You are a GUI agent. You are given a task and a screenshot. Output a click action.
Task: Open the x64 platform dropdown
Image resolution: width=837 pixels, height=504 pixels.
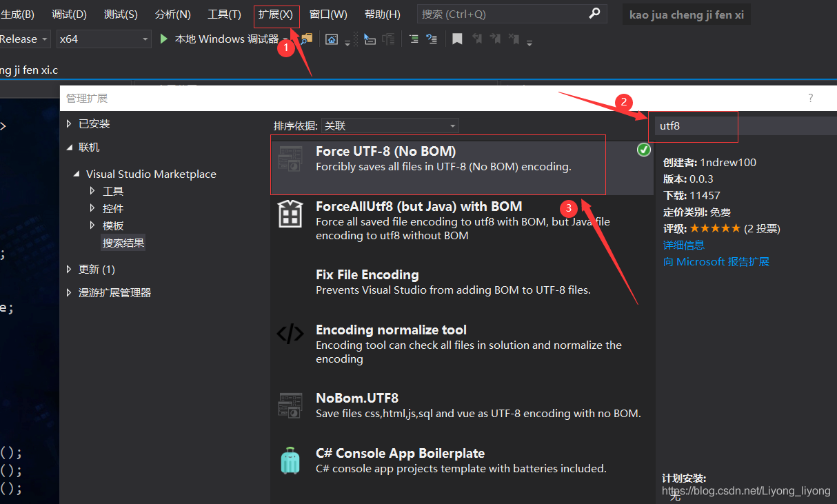point(103,39)
